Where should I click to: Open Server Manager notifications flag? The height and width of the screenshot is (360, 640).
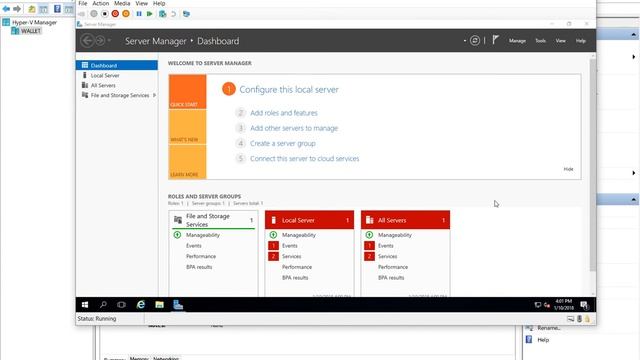(x=495, y=40)
